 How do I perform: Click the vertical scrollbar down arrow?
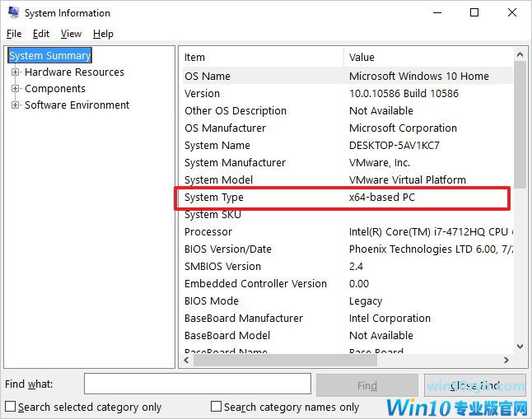(520, 347)
